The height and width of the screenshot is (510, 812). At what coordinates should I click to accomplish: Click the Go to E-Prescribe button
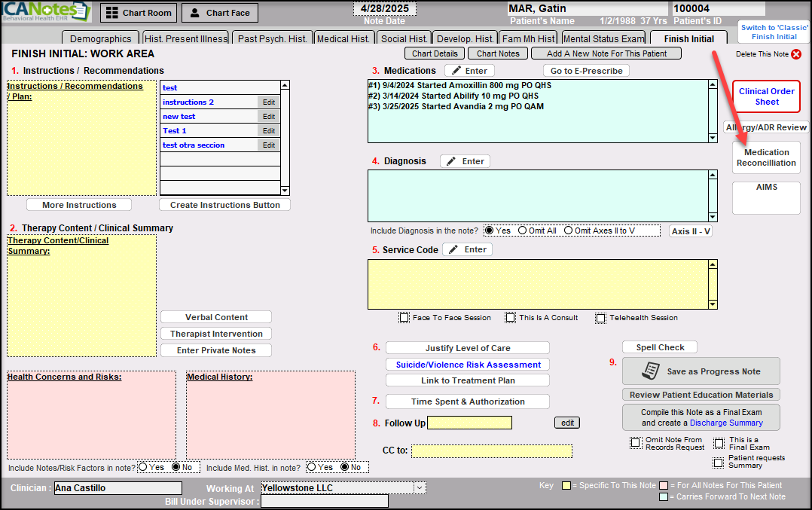tap(586, 71)
